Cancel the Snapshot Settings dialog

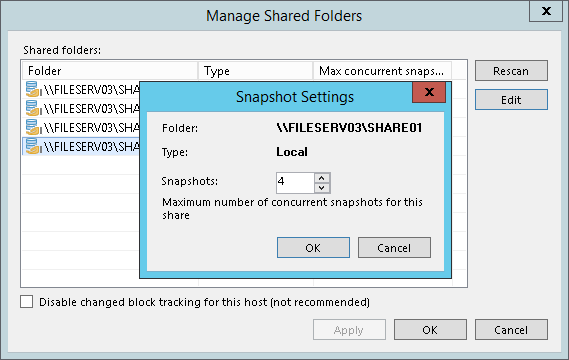(394, 248)
